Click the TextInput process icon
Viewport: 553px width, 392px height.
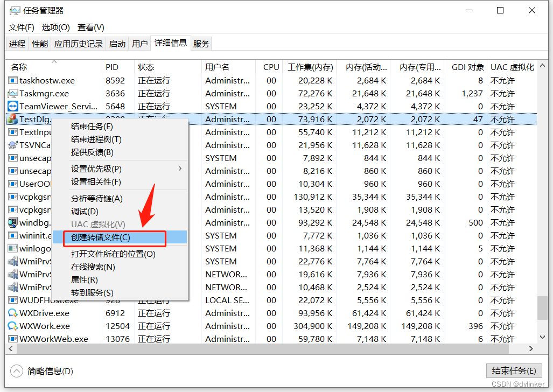[13, 132]
